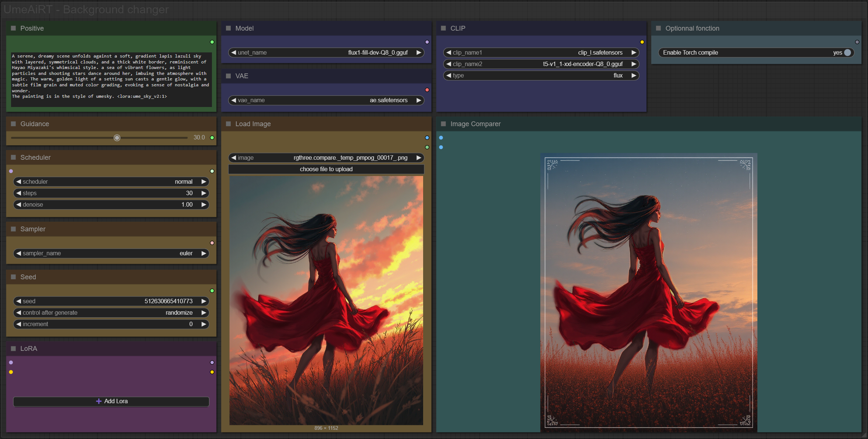Click the Add Lora button
The image size is (868, 439).
click(111, 401)
